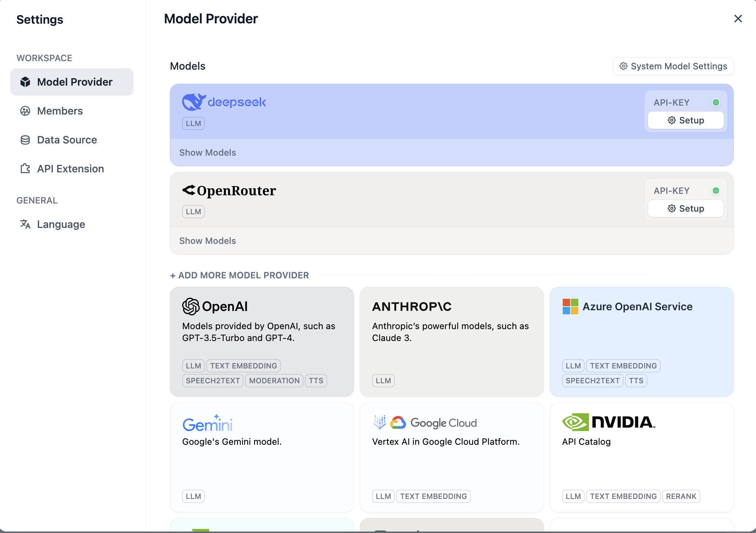This screenshot has width=756, height=533.
Task: Click the LLM tag on the OpenRouter card
Action: tap(193, 212)
